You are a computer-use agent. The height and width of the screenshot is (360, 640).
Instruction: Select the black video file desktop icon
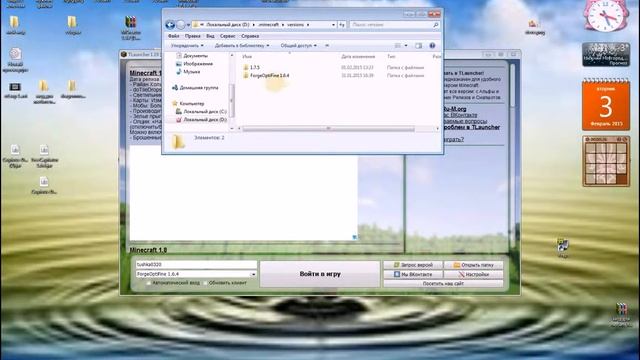16,91
